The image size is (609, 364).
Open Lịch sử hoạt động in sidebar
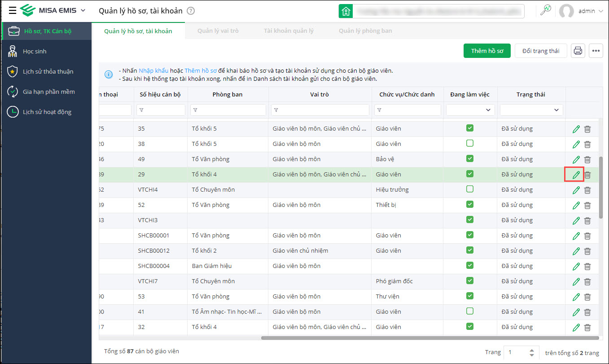47,112
